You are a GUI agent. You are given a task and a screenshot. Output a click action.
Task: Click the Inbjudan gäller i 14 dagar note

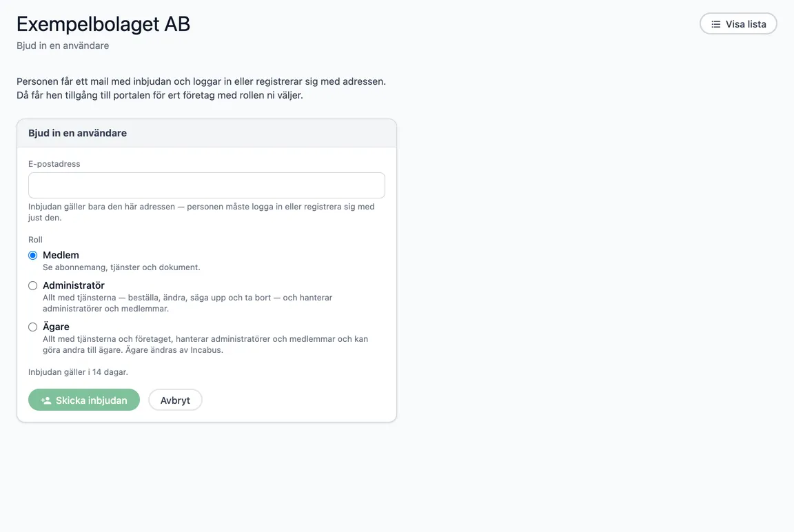tap(78, 372)
